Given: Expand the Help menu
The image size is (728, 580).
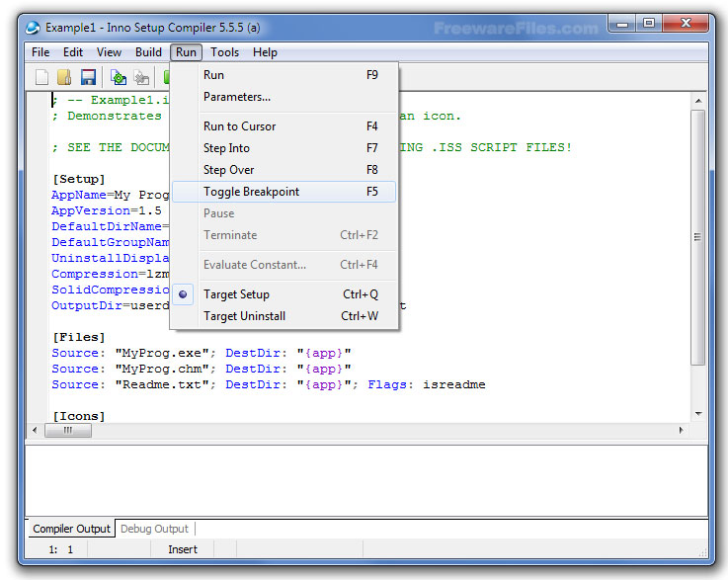Looking at the screenshot, I should [x=265, y=52].
